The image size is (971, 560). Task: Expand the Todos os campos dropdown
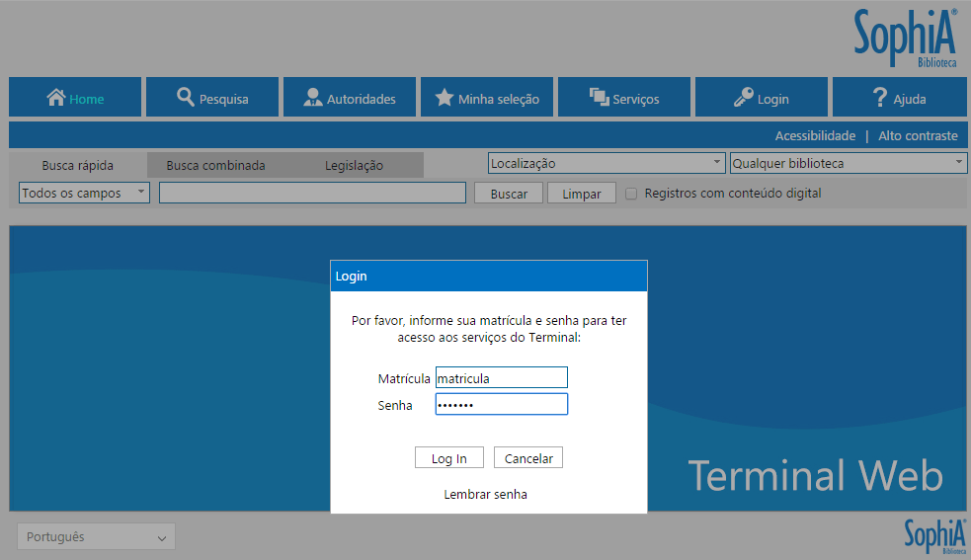tap(84, 194)
